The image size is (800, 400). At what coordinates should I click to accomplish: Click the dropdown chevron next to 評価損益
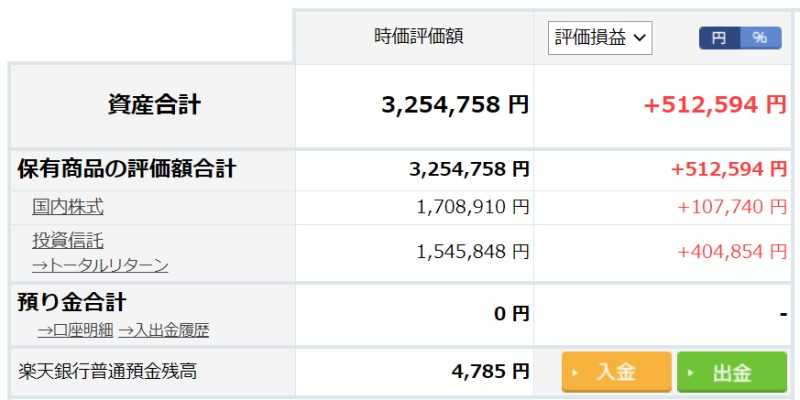(x=640, y=38)
